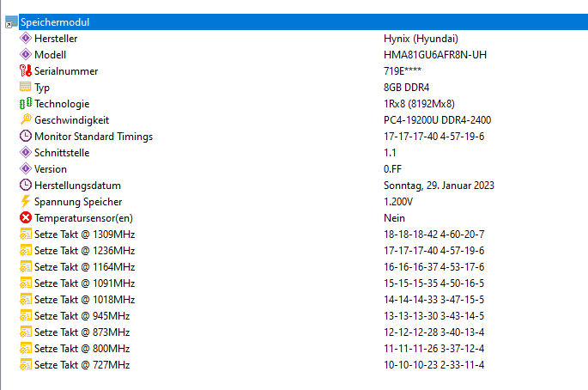Screen dimensions: 588x390
Task: Click the Monitor Standard Timings clock icon
Action: click(25, 137)
